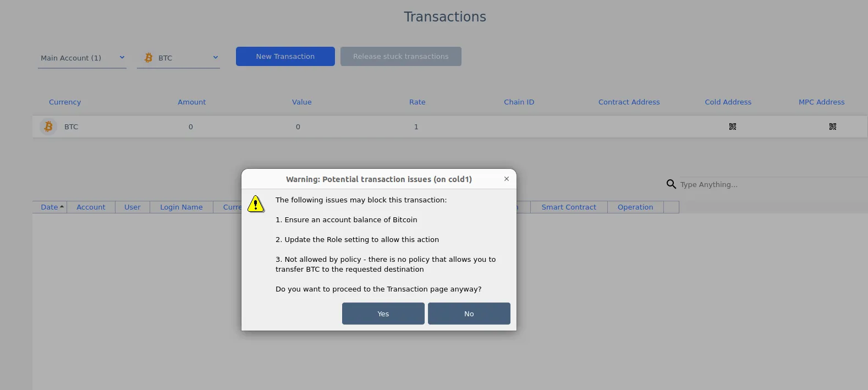Click No in the warning dialog
This screenshot has height=390, width=868.
469,314
